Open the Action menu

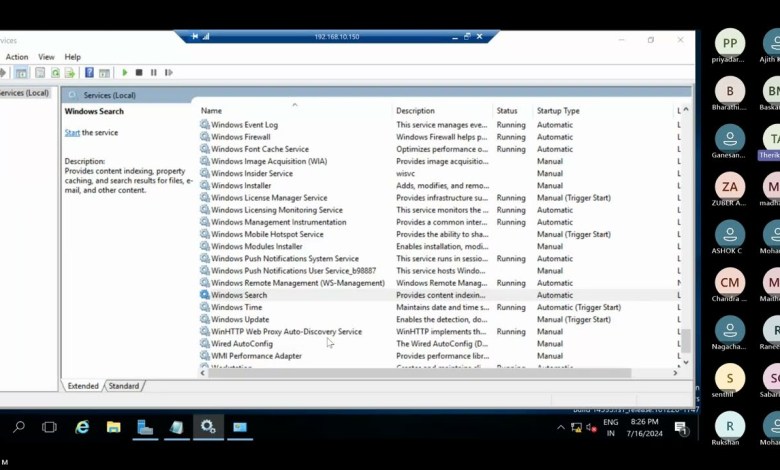pyautogui.click(x=17, y=57)
